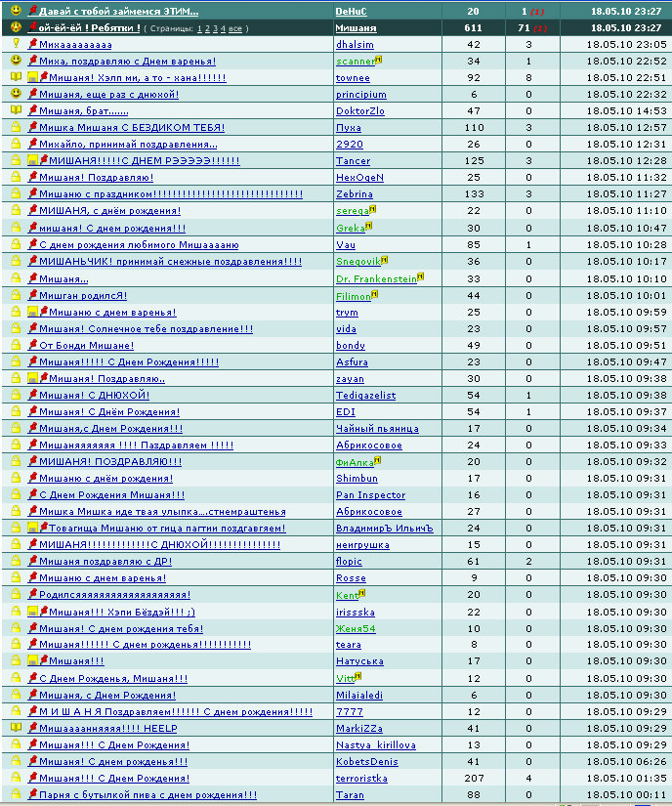Open the topic 'Парня с бутылкой пива' by Taran
Viewport: 672px width, 806px height.
pyautogui.click(x=147, y=794)
